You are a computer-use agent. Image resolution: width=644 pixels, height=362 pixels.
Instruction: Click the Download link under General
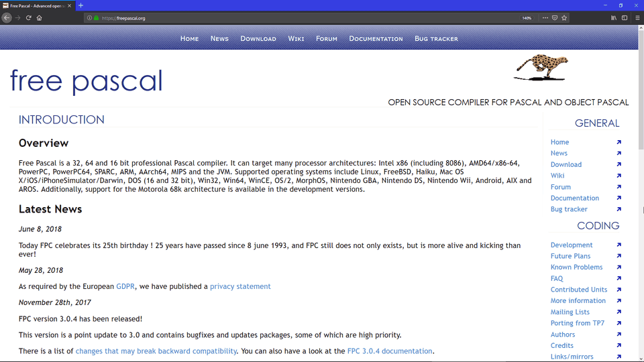(566, 165)
